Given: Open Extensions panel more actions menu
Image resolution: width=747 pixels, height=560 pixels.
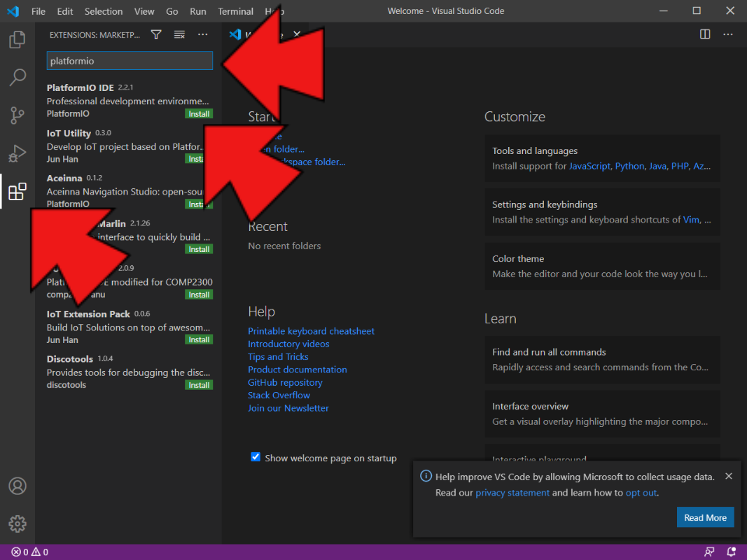Looking at the screenshot, I should pyautogui.click(x=203, y=34).
